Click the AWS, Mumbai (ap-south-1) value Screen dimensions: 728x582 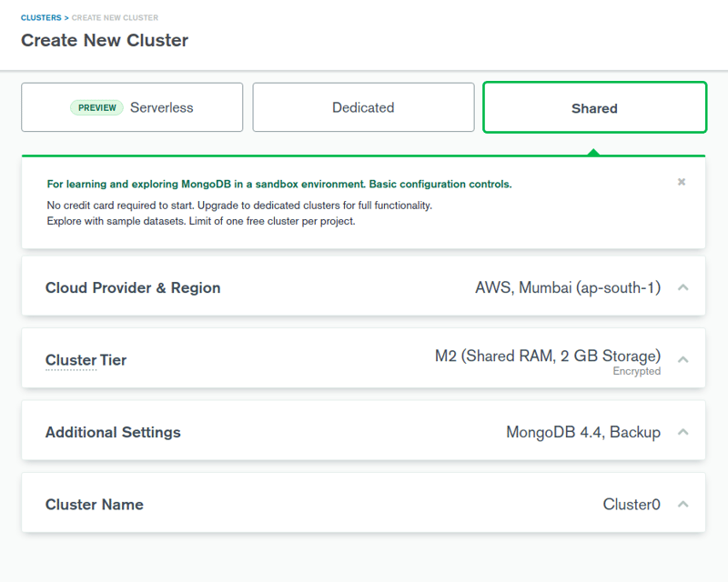tap(568, 287)
